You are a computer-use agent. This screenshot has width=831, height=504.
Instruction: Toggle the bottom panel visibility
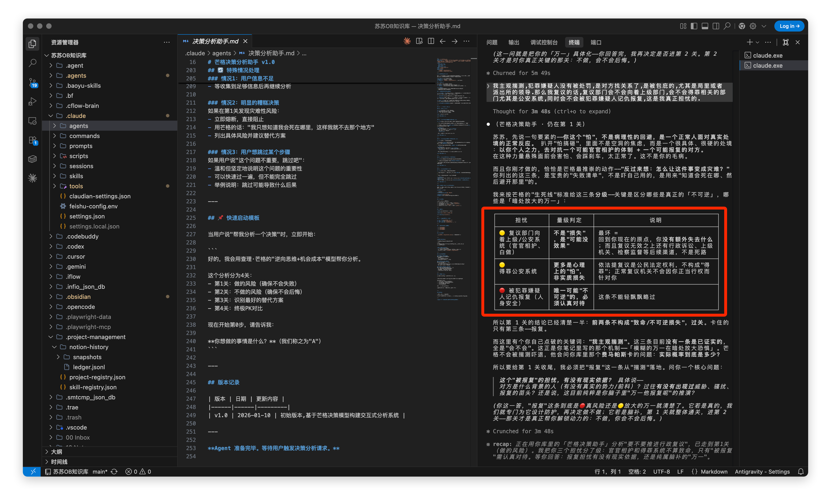(x=705, y=26)
